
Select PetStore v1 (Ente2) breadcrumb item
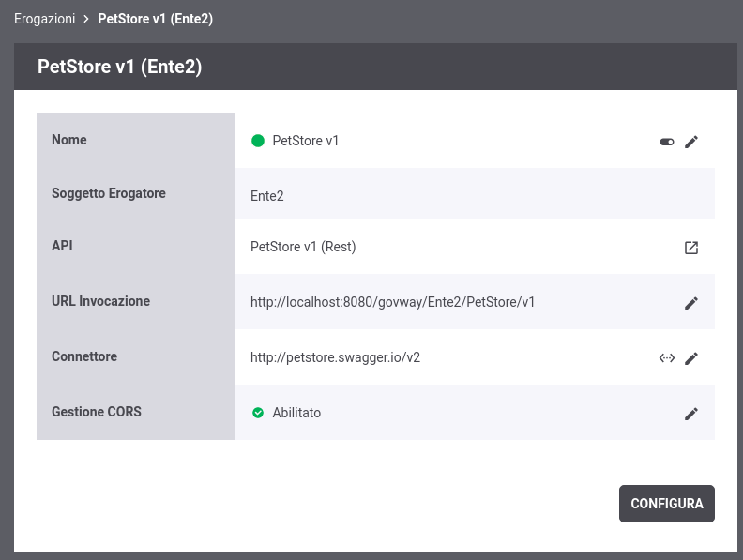pos(156,19)
